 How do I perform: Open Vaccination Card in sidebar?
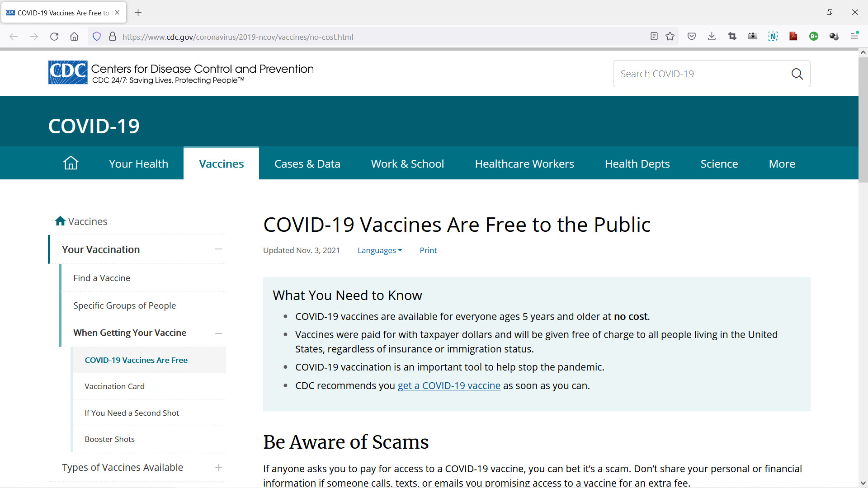(x=114, y=386)
